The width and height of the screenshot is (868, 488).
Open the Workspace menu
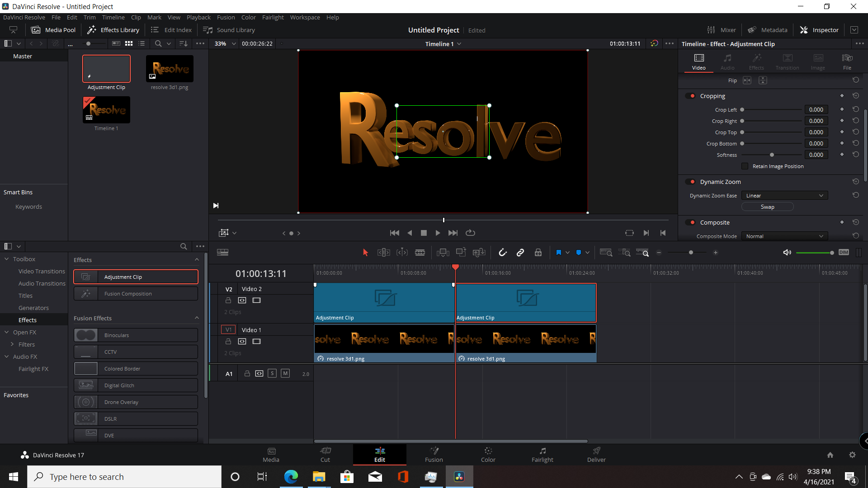[x=305, y=17]
